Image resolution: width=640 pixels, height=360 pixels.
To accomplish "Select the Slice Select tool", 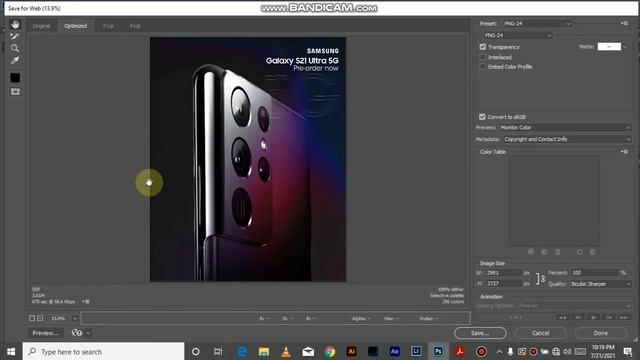I will pos(15,36).
